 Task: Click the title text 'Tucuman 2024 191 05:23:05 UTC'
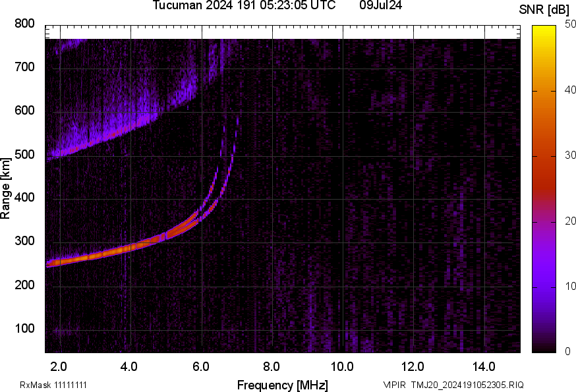pyautogui.click(x=244, y=5)
